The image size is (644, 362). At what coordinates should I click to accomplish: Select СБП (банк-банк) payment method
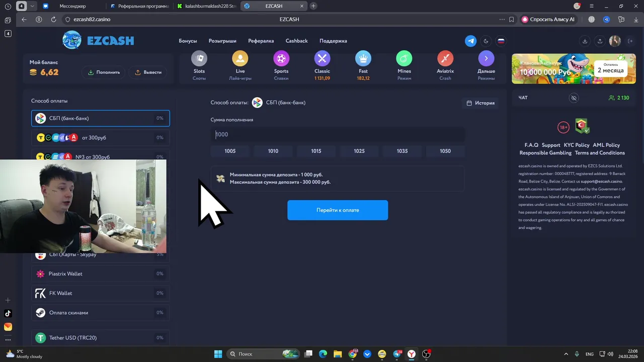[101, 118]
